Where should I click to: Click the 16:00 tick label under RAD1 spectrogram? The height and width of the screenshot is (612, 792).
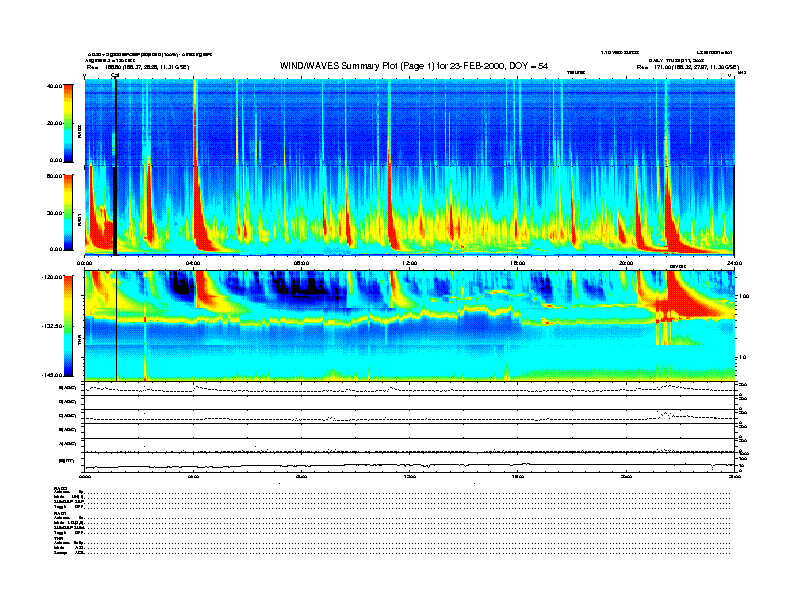pyautogui.click(x=517, y=263)
